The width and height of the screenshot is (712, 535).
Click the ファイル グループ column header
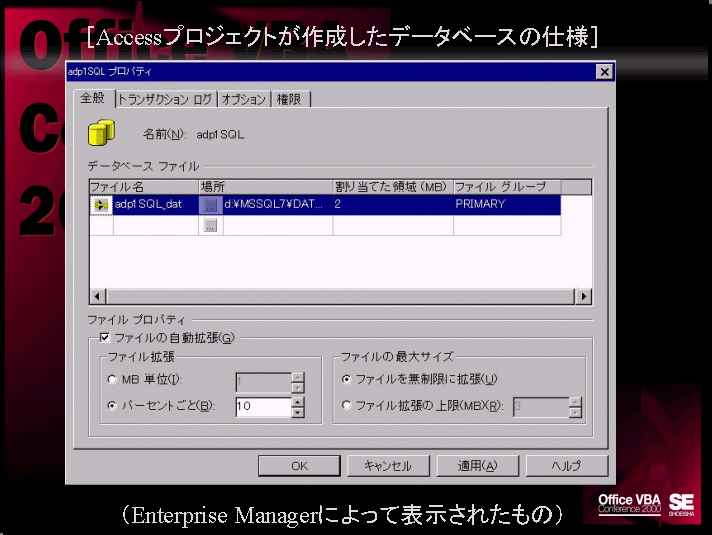tap(507, 187)
